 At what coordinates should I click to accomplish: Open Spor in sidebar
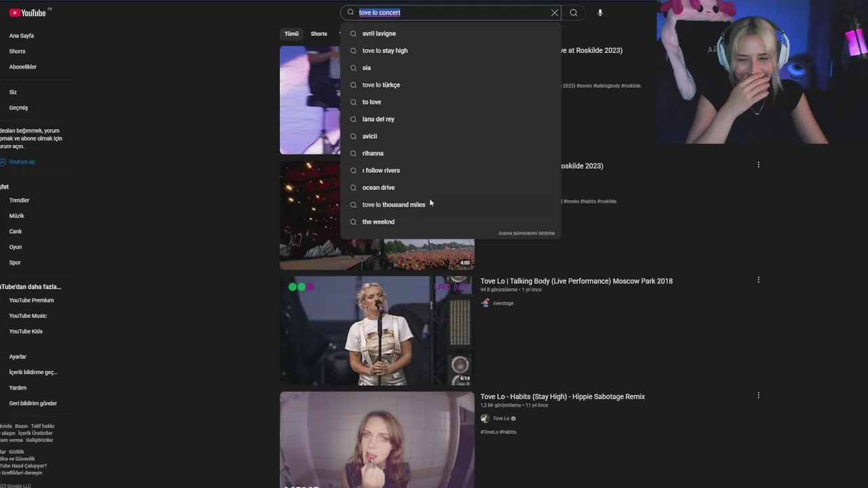tap(15, 263)
